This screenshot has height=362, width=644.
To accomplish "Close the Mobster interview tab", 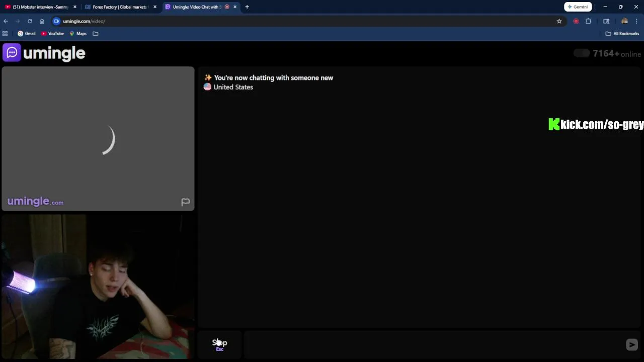I will tap(75, 7).
